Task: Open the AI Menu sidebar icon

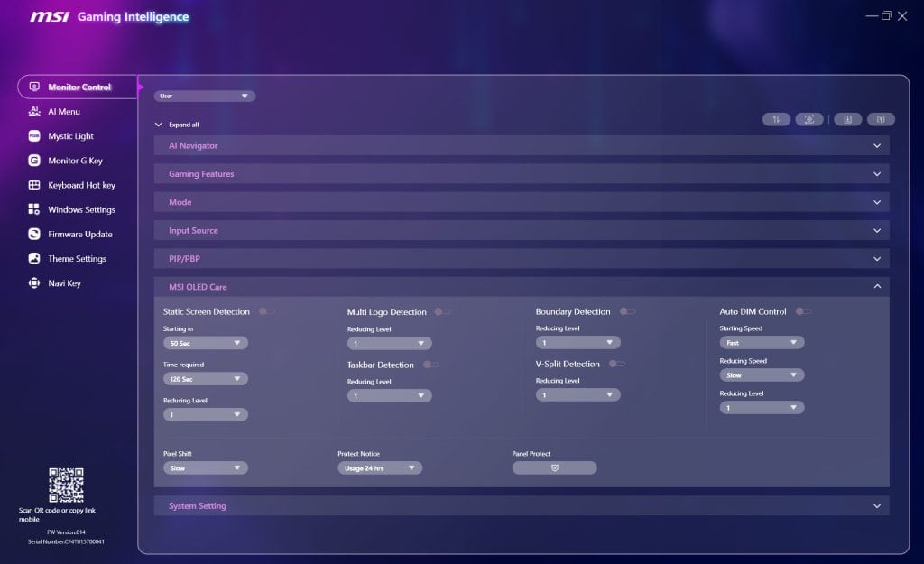Action: coord(34,112)
